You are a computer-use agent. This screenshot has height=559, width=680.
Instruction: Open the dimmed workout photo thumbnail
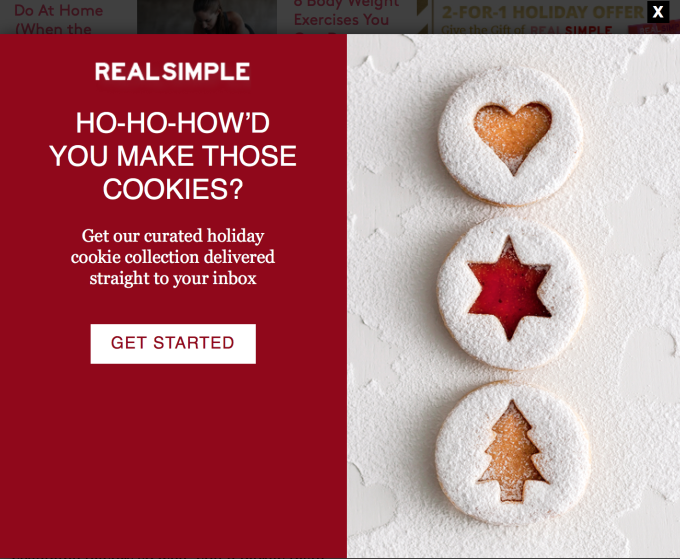pos(207,17)
